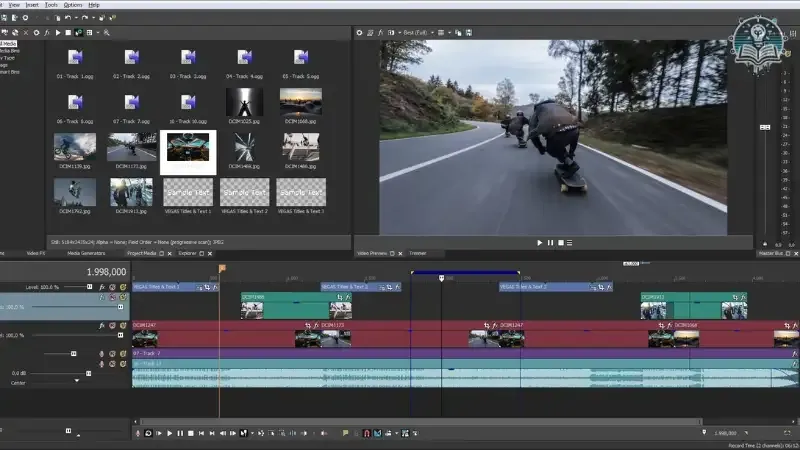Arm record on the 07 - Track 7 audio track
800x450 pixels.
[x=102, y=354]
